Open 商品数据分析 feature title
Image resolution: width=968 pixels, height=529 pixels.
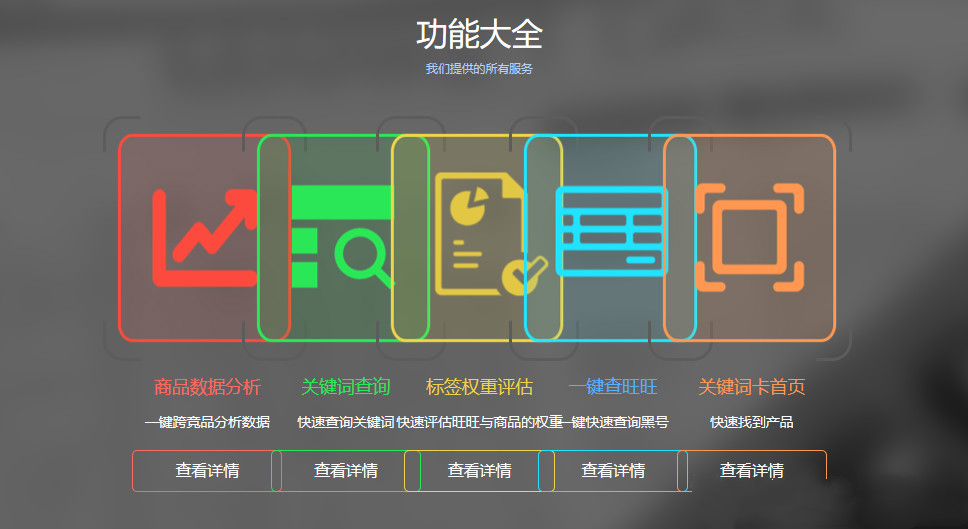[x=207, y=387]
